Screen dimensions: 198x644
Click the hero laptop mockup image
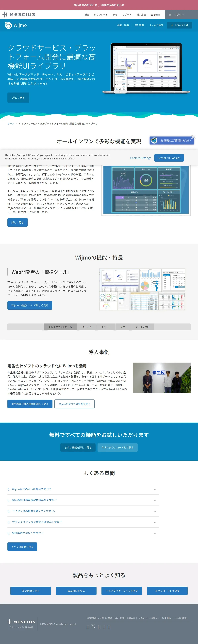click(x=146, y=68)
